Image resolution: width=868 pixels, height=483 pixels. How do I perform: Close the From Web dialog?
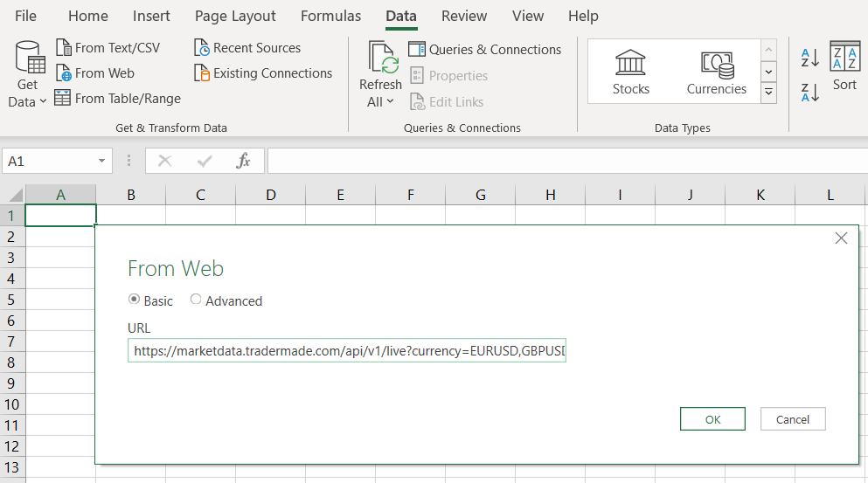[841, 238]
